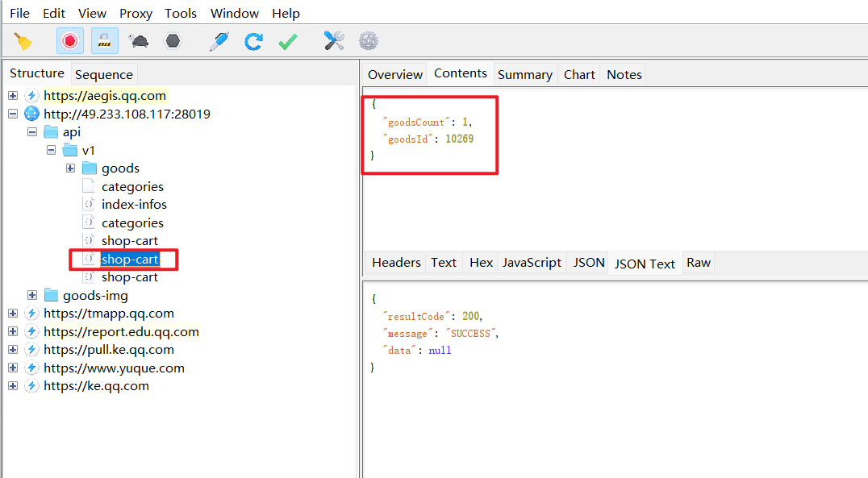Image resolution: width=868 pixels, height=478 pixels.
Task: Click lightning icon beside https://ke.qq.com
Action: click(32, 386)
